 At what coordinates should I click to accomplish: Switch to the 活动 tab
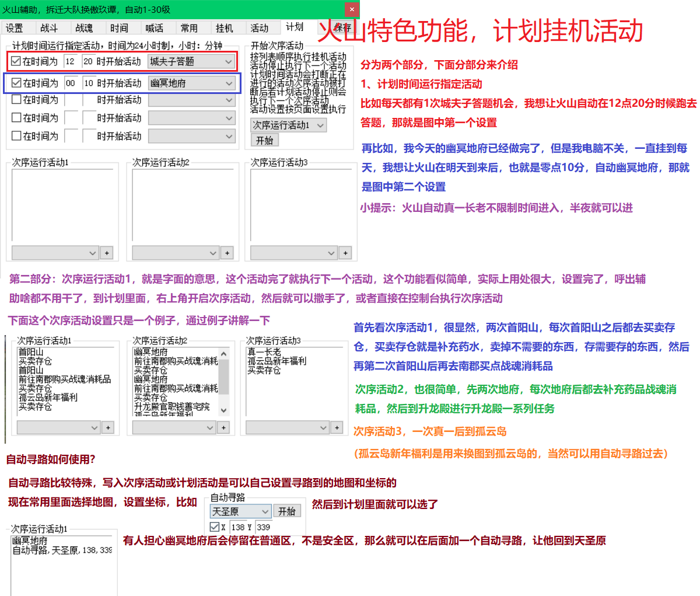(x=260, y=28)
